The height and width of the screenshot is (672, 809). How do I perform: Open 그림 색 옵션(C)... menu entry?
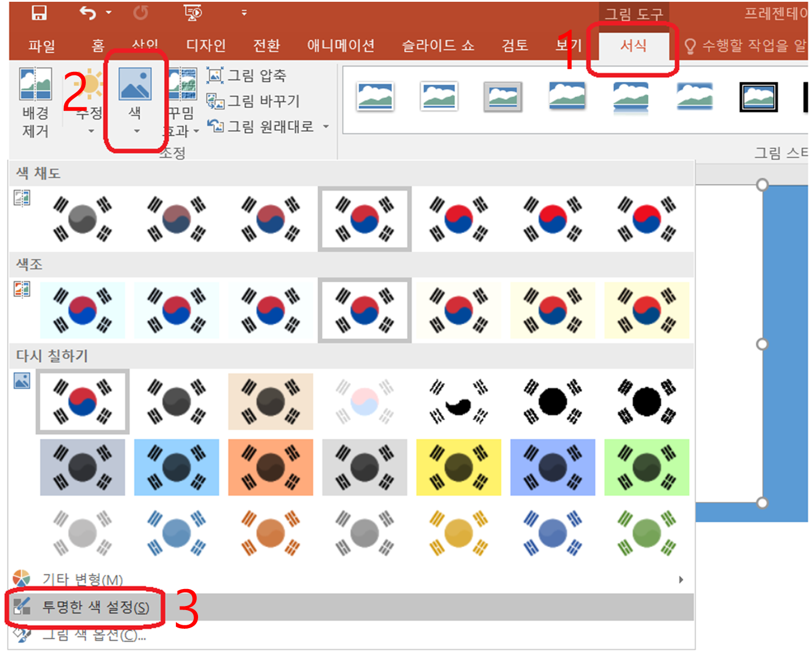pyautogui.click(x=350, y=634)
